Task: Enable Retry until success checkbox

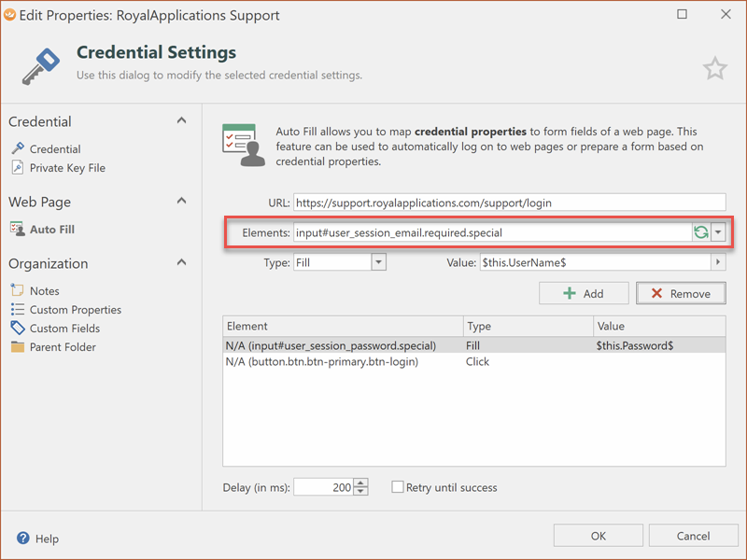Action: point(398,487)
